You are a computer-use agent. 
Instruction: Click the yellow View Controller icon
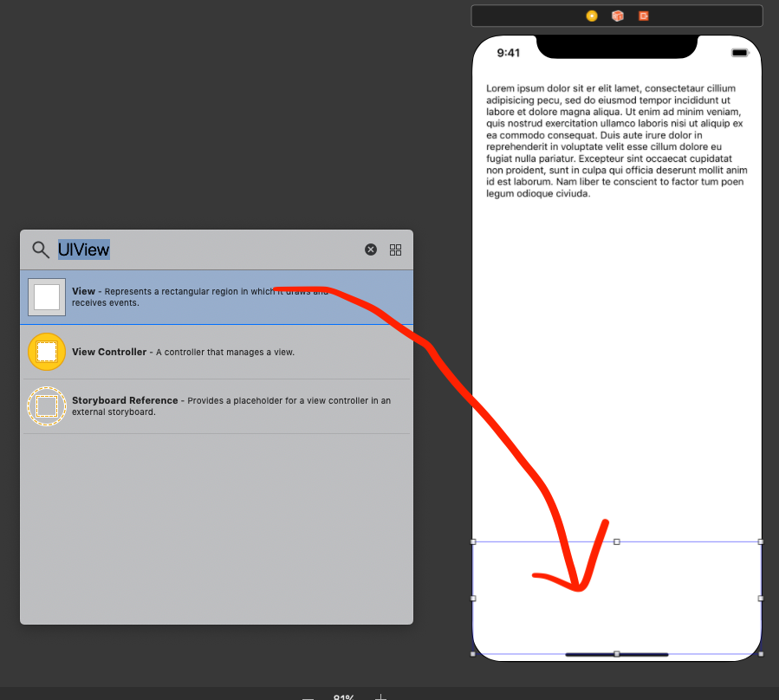coord(47,352)
